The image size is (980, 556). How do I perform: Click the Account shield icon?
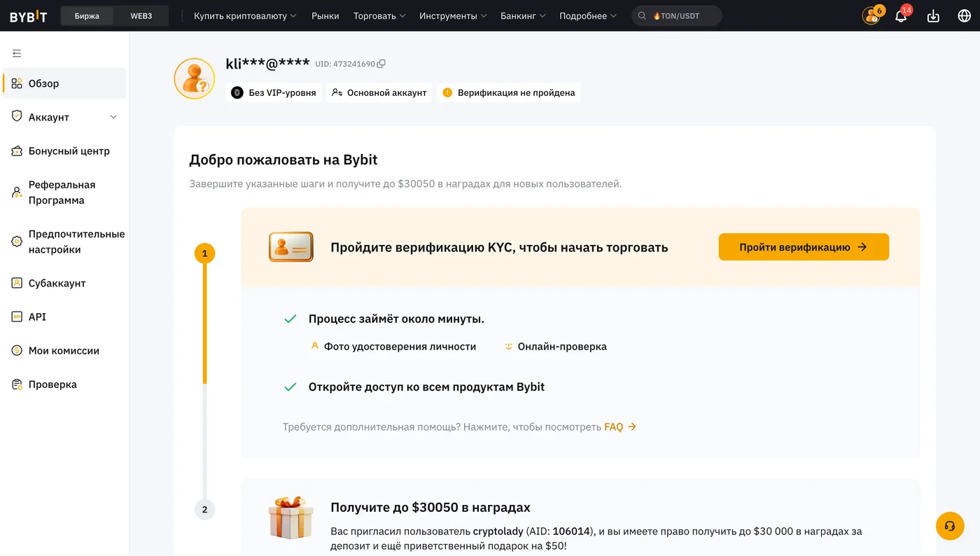(x=17, y=116)
